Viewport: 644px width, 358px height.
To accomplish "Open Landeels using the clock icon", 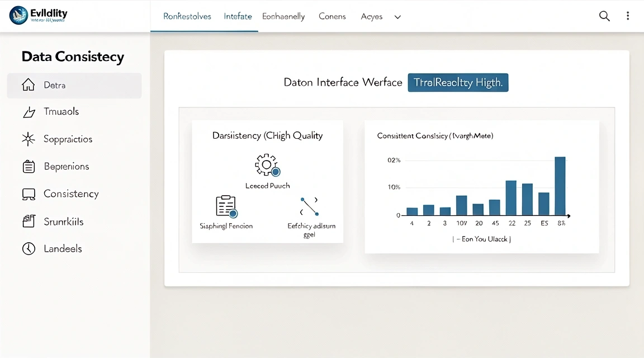I will click(29, 248).
